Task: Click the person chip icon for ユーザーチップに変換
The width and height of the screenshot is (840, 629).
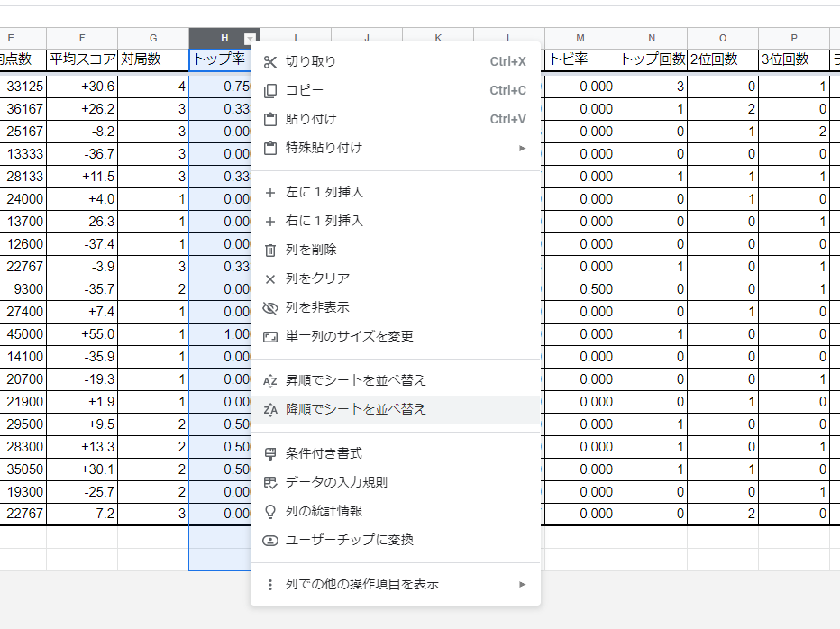Action: [270, 541]
